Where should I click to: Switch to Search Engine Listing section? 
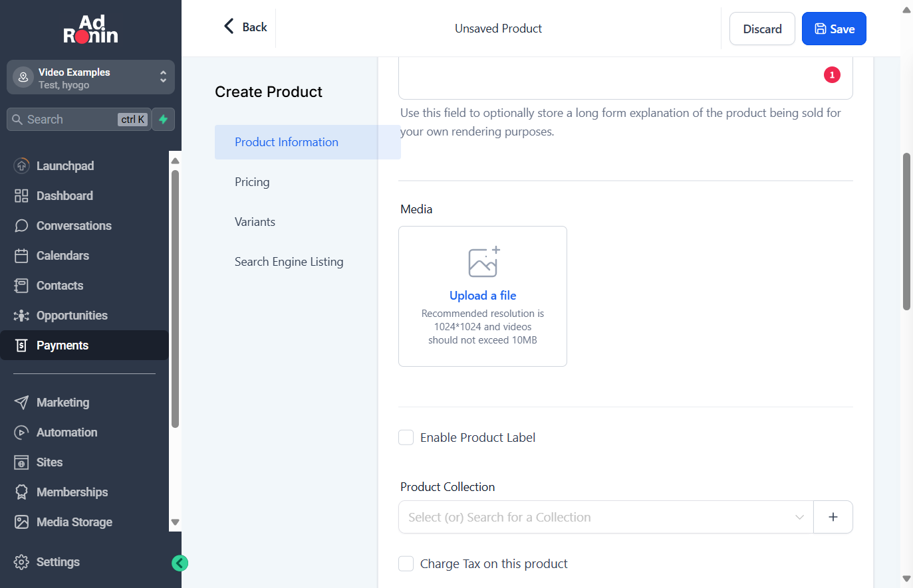(x=289, y=262)
